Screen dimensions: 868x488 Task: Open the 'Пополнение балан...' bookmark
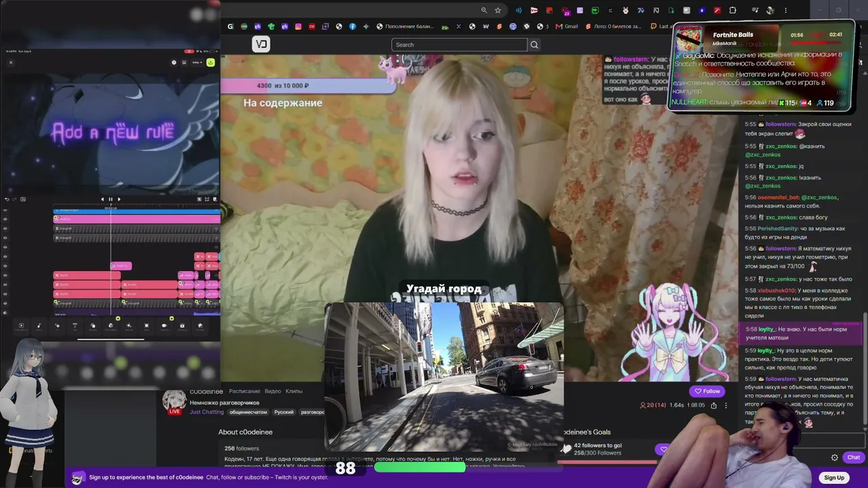(x=406, y=26)
